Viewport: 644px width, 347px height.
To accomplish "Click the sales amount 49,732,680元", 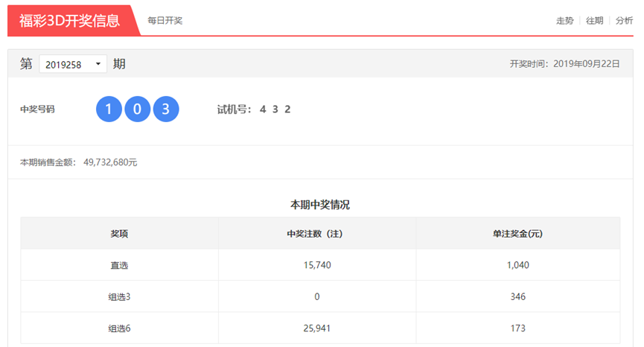I will tap(110, 162).
